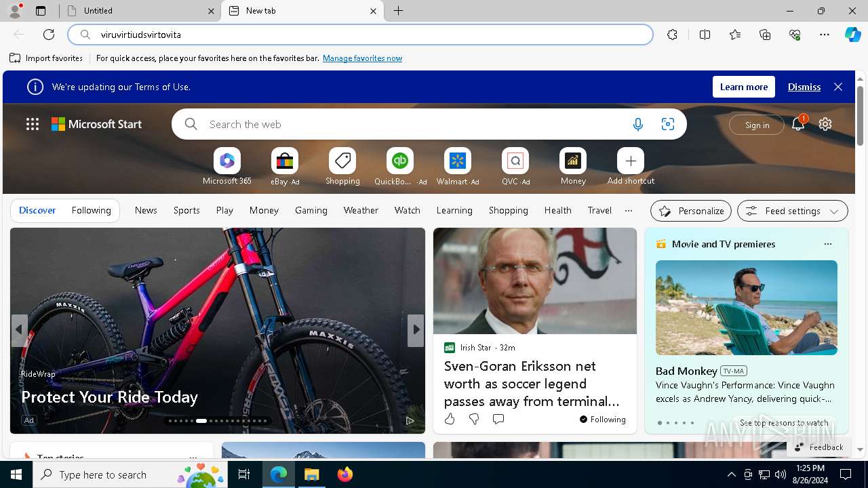Select first dot in Movie premieres pager
This screenshot has width=868, height=488.
click(x=660, y=423)
